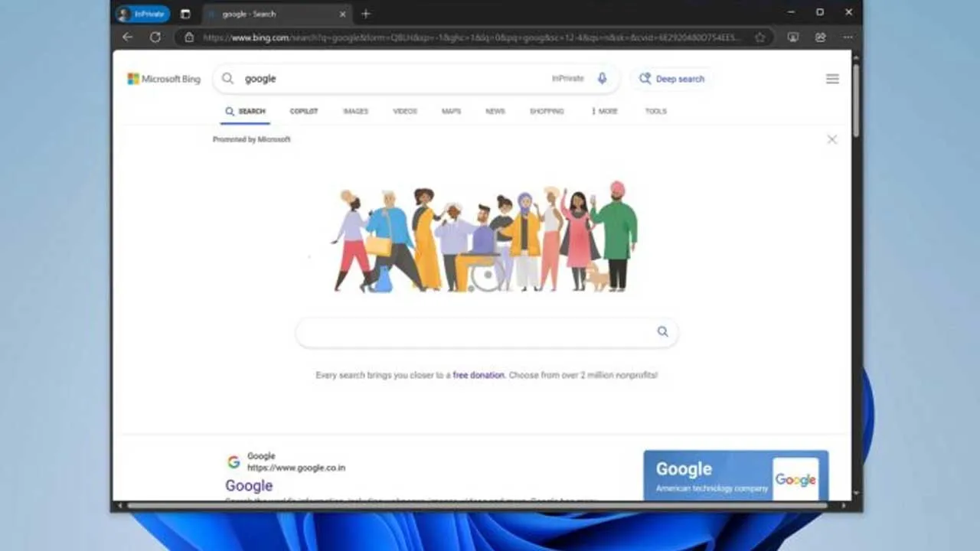Click the Google favicon in result

coord(234,461)
